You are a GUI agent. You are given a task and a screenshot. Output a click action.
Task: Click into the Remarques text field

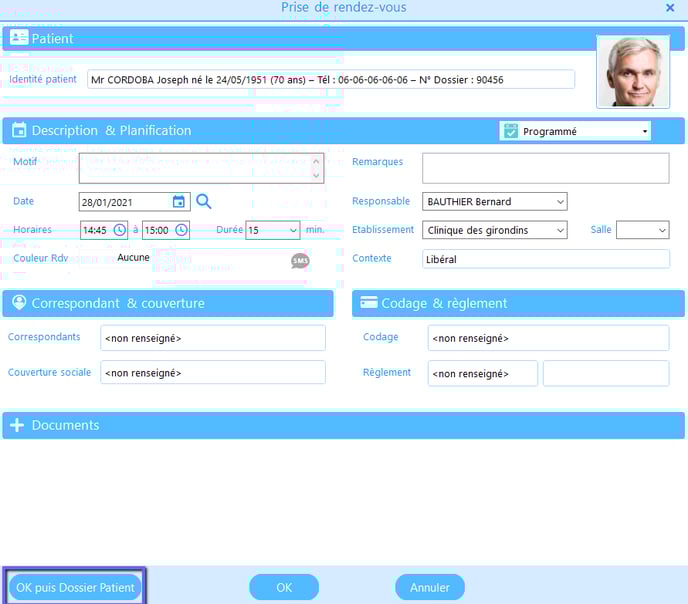click(x=545, y=168)
